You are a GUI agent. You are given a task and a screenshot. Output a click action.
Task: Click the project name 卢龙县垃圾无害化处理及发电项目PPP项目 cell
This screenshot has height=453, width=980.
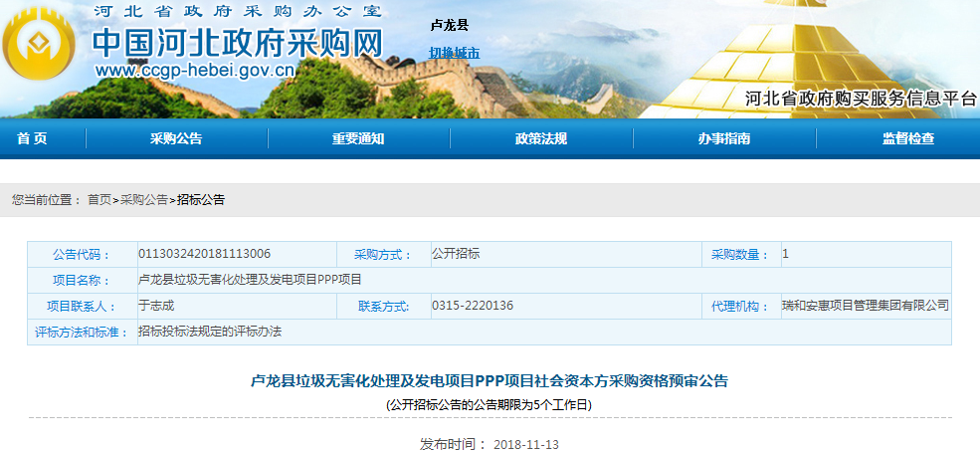click(x=250, y=280)
